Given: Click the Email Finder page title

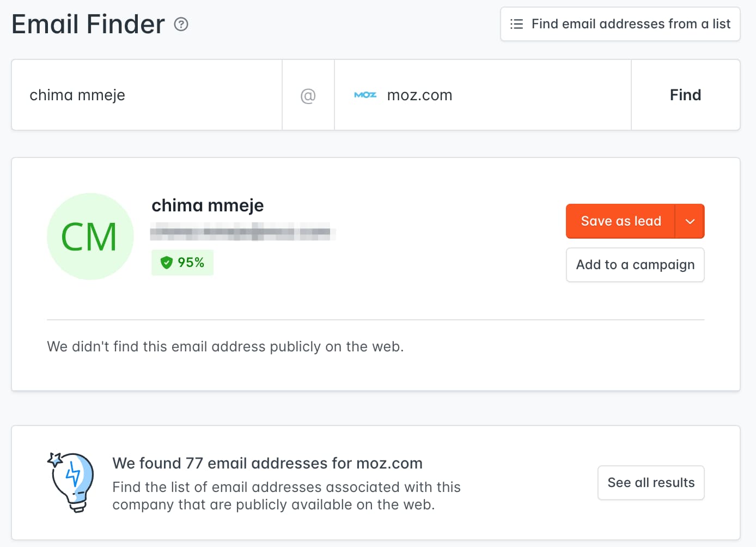Looking at the screenshot, I should [x=88, y=25].
